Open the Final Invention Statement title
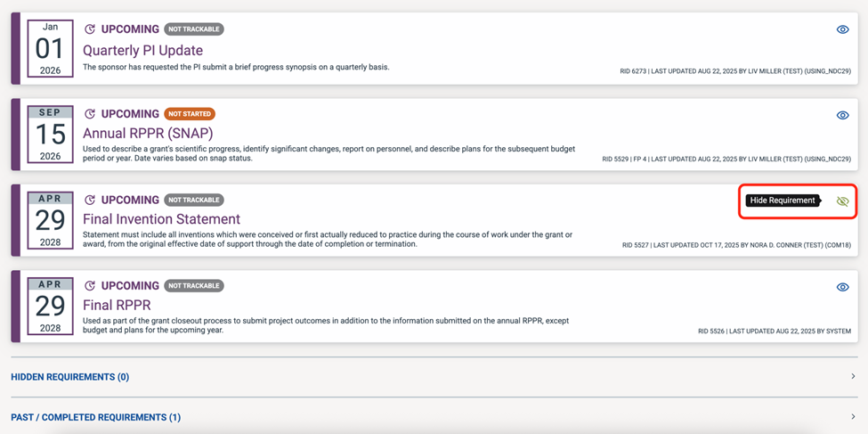This screenshot has width=868, height=434. [161, 219]
